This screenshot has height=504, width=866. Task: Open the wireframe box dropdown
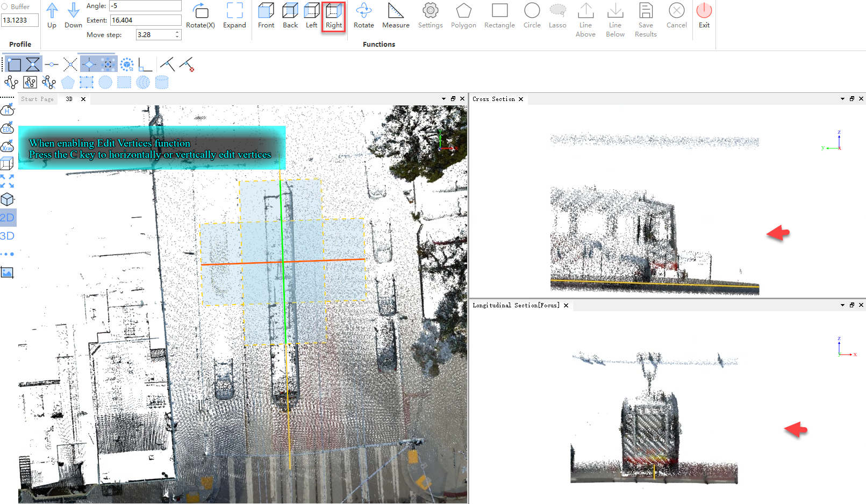8,164
